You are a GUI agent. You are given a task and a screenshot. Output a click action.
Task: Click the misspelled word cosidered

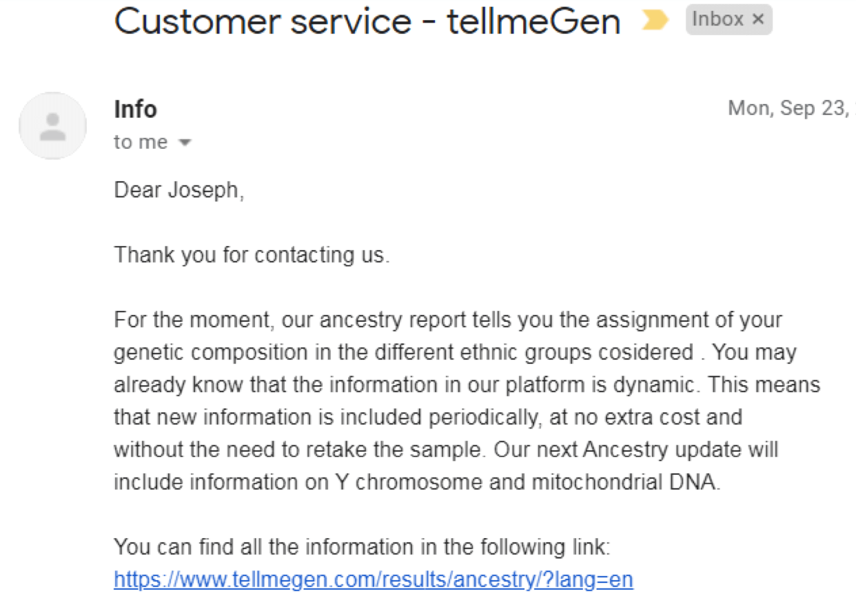(641, 352)
